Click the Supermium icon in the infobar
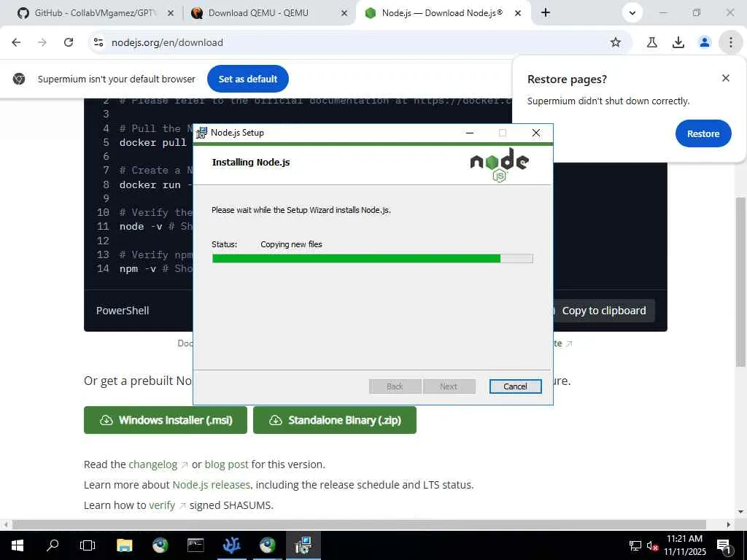This screenshot has height=560, width=747. point(19,79)
